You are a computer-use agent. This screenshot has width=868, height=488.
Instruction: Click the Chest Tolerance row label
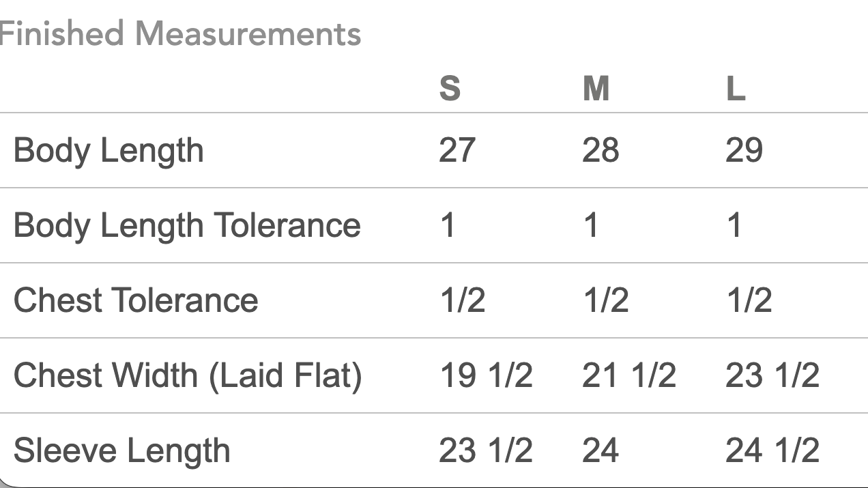(136, 300)
